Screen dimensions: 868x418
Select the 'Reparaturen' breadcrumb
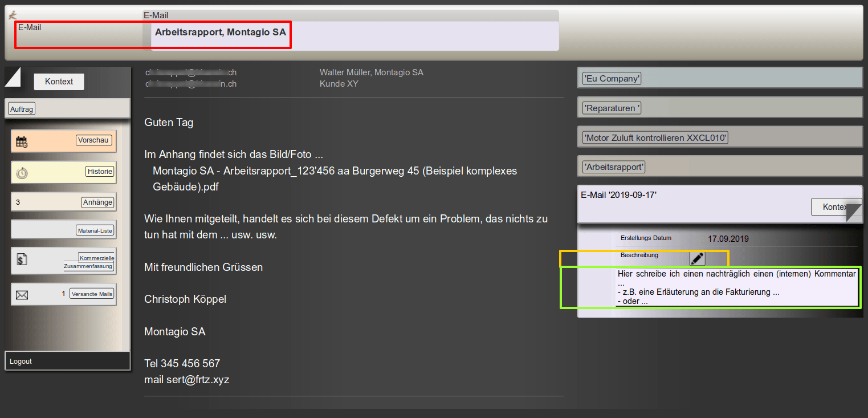(612, 108)
